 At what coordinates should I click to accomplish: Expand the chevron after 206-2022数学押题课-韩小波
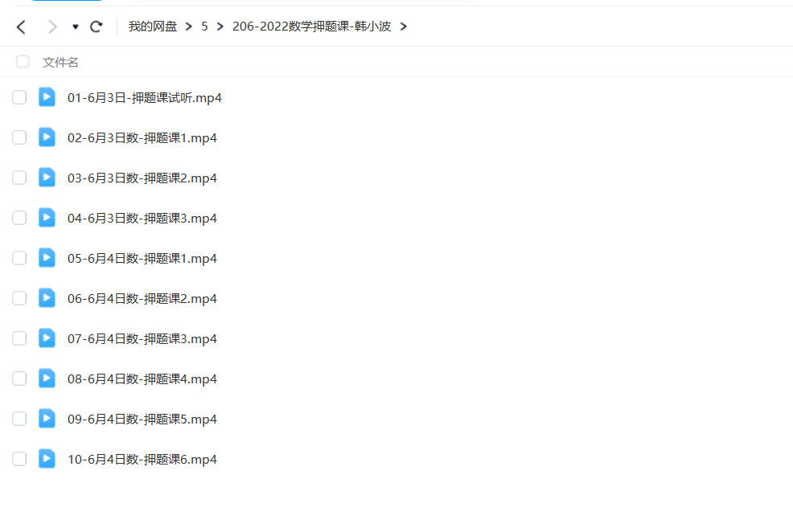coord(403,27)
